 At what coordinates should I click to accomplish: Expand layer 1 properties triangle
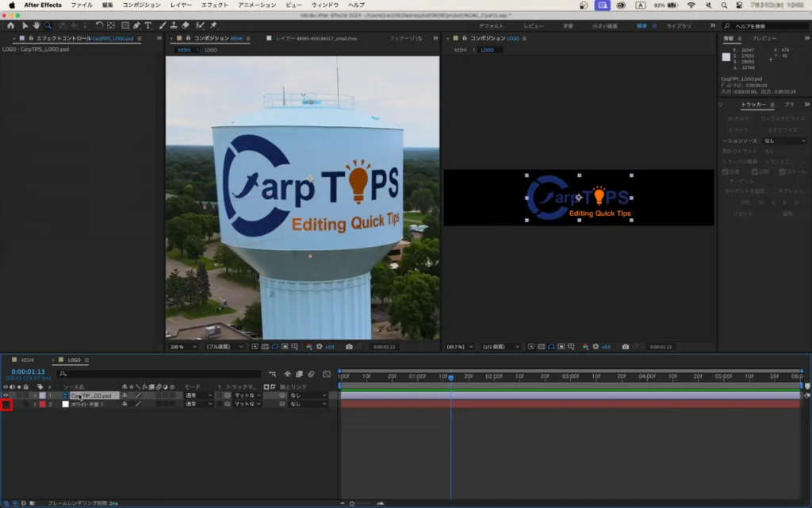34,395
